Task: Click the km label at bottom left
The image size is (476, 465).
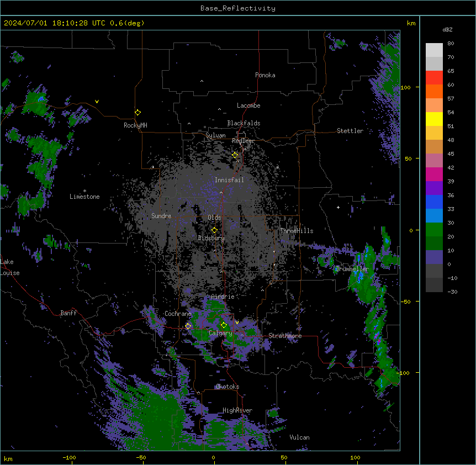Action: [x=8, y=458]
